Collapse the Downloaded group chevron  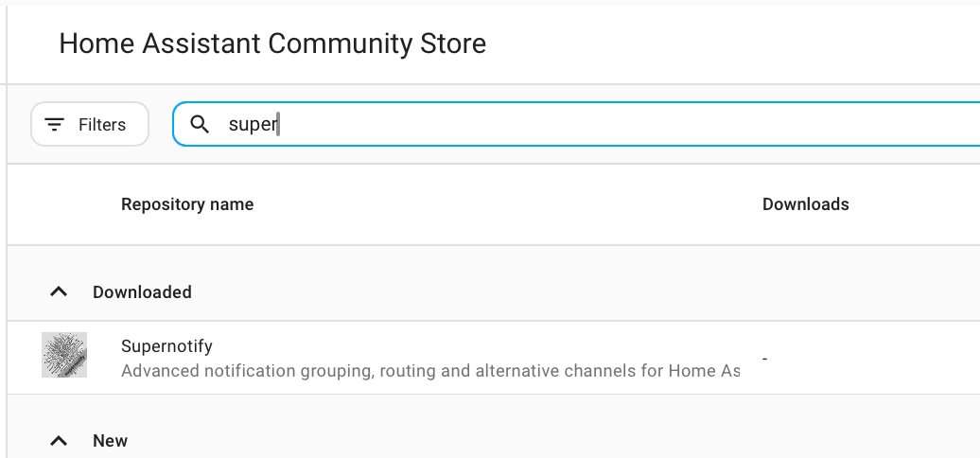coord(59,292)
